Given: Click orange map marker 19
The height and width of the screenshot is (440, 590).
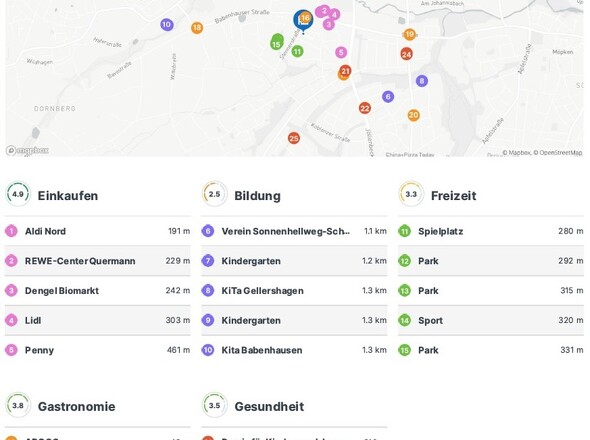Looking at the screenshot, I should tap(409, 35).
